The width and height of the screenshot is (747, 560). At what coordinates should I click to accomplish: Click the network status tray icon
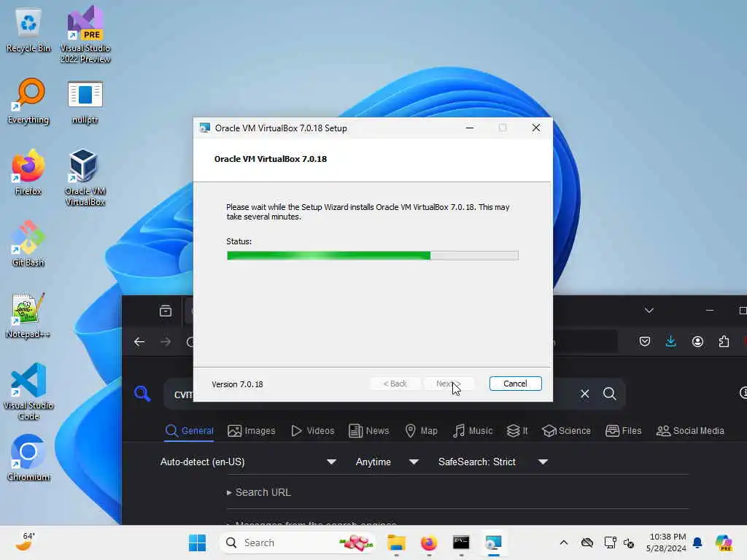tap(610, 542)
